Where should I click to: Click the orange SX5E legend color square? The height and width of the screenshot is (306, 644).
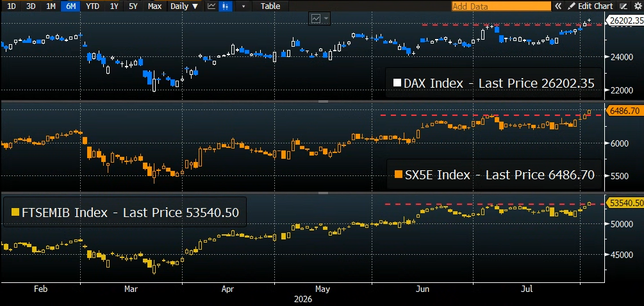(x=398, y=174)
